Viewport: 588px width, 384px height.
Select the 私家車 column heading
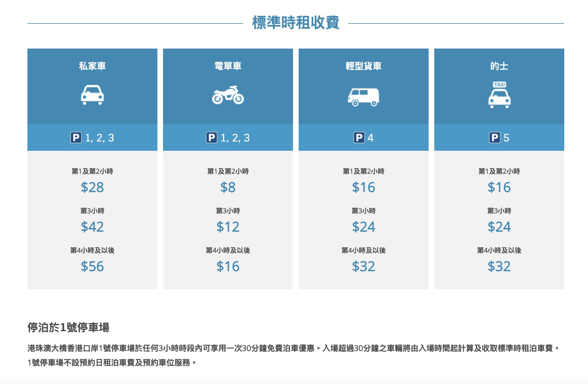92,66
